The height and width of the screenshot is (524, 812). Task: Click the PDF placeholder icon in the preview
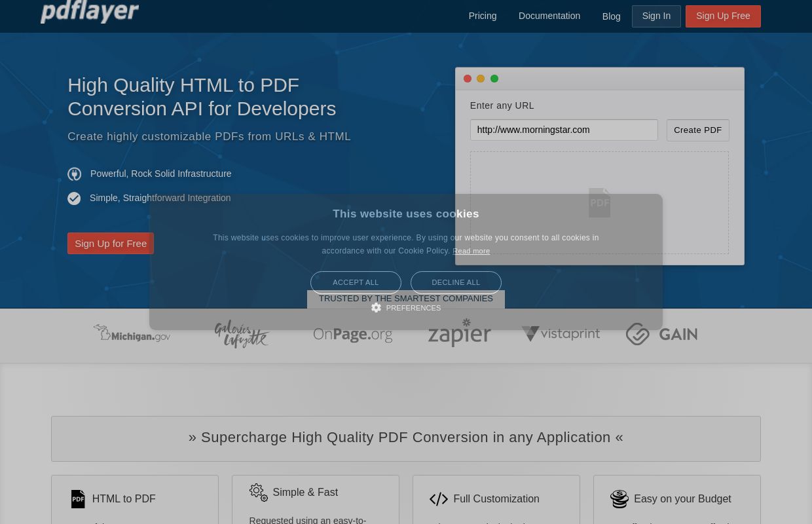(x=600, y=202)
